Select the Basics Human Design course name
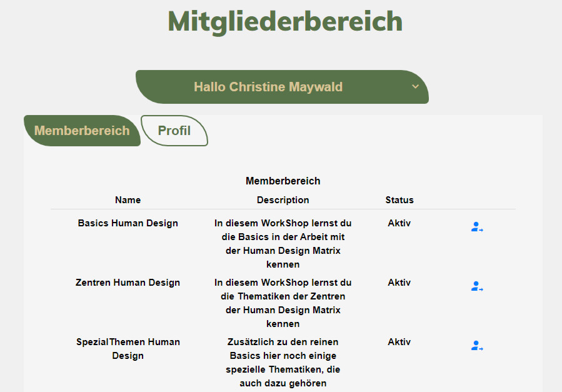The image size is (562, 392). point(128,223)
